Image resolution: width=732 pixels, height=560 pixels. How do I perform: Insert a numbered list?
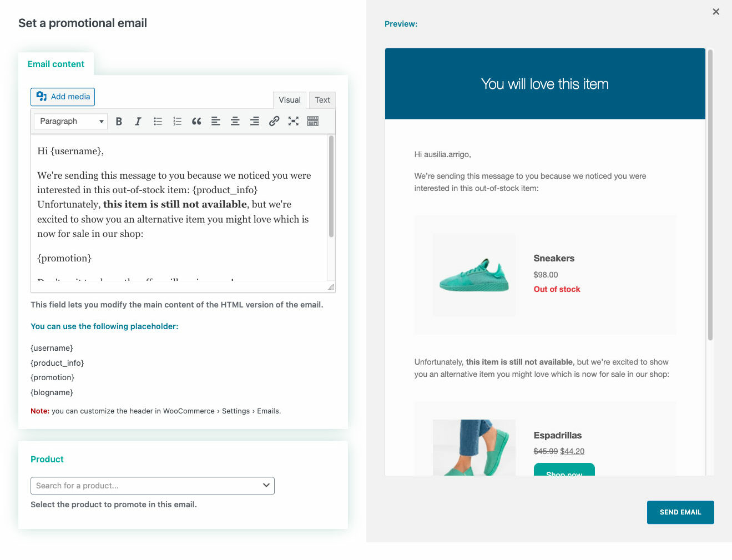point(177,122)
